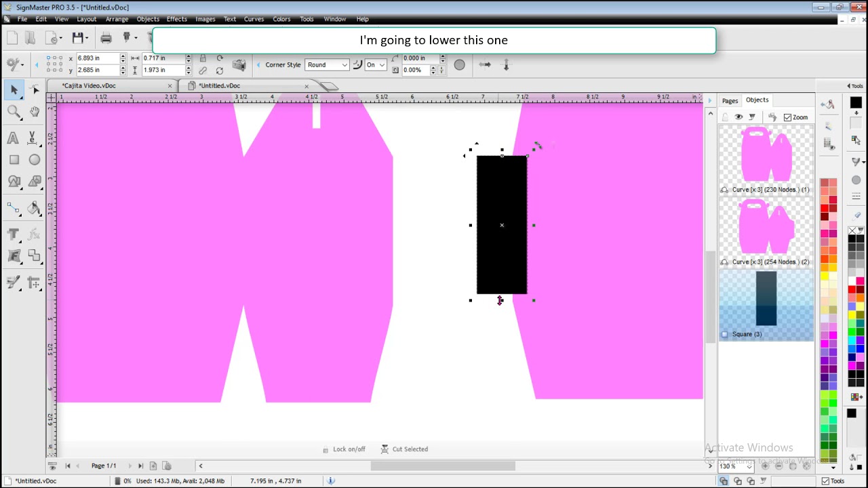Select the ellipse shape tool
868x488 pixels.
35,160
